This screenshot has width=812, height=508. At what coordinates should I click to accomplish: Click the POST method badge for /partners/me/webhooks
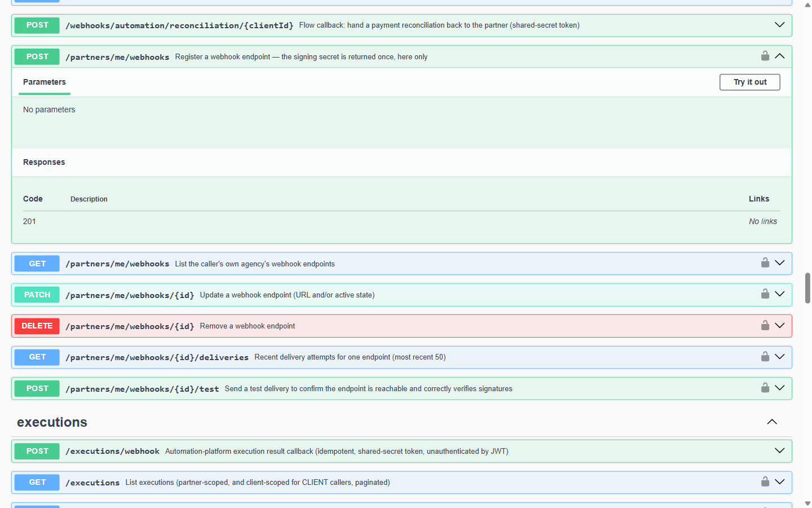(37, 56)
